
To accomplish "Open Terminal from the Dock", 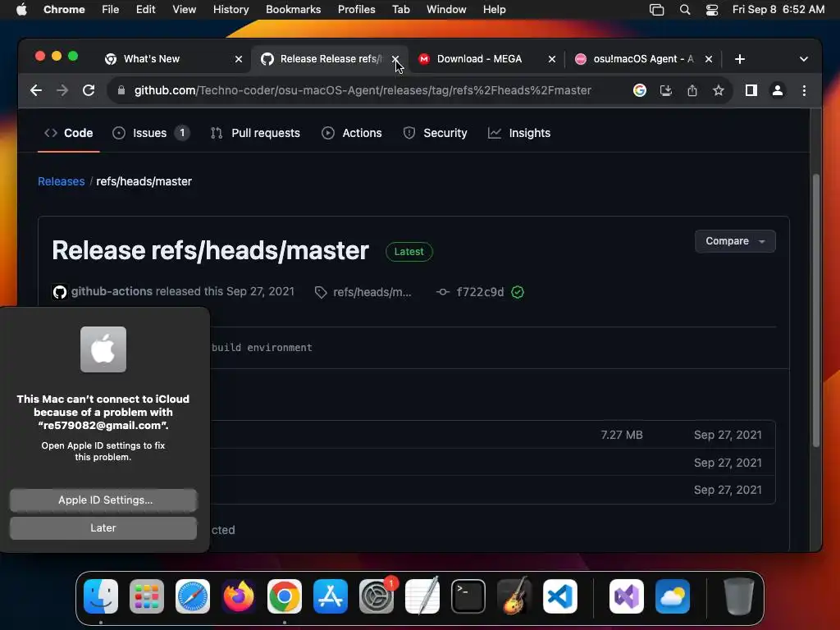I will (468, 596).
